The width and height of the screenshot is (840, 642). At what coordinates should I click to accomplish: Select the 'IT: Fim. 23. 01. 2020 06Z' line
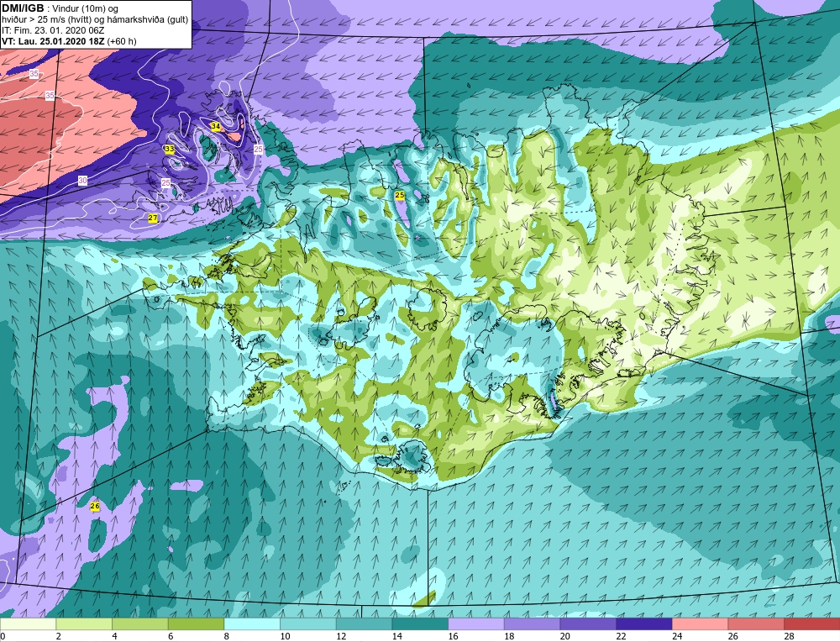[x=53, y=30]
